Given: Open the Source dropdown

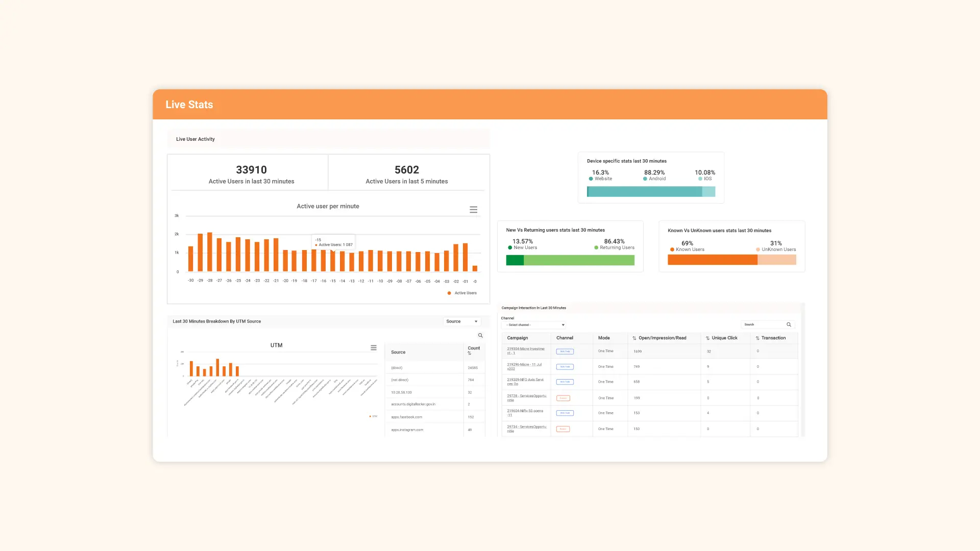Looking at the screenshot, I should (461, 321).
